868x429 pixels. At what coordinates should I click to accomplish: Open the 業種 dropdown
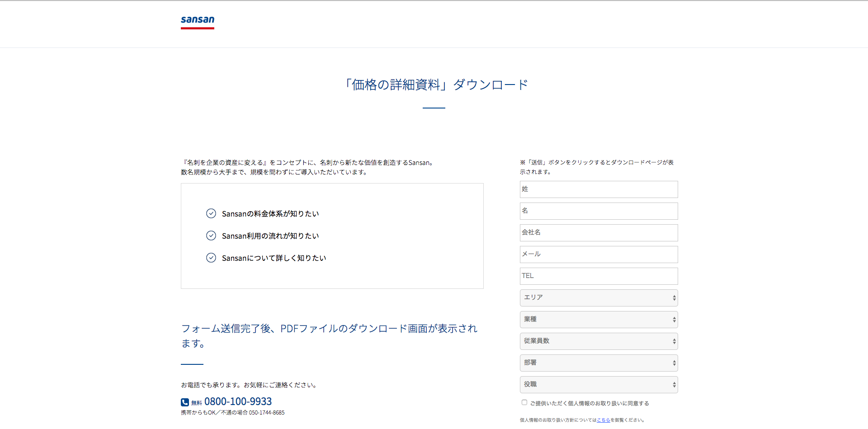coord(599,320)
